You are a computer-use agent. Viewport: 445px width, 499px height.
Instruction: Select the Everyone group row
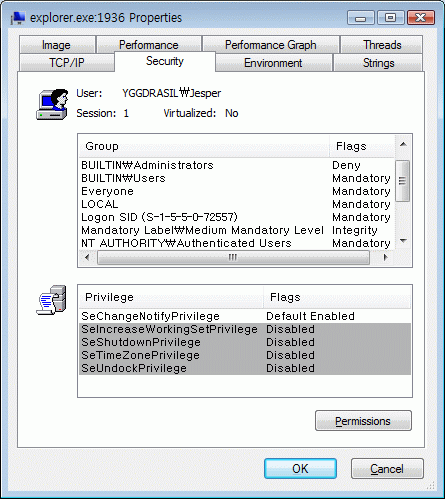coord(237,191)
